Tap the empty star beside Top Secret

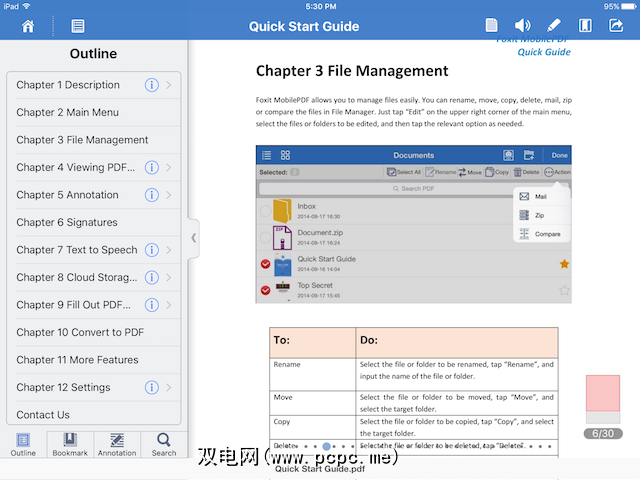click(564, 290)
